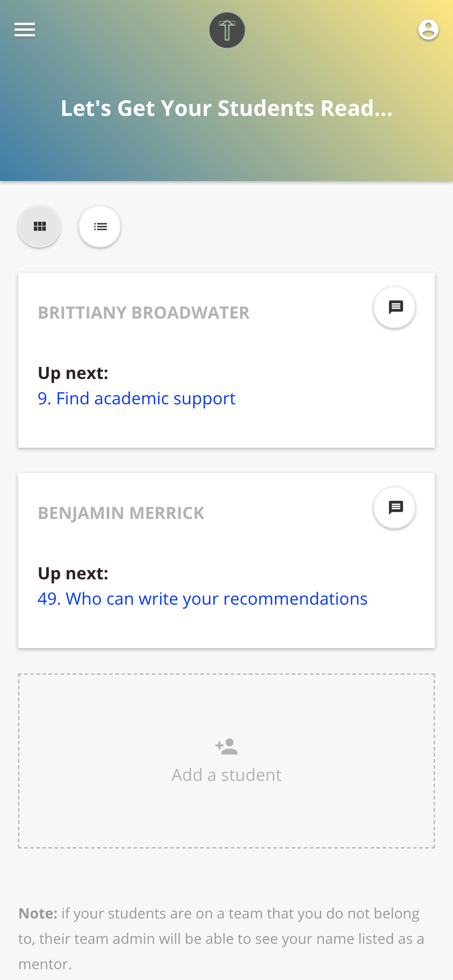Switch to grid view layout

point(39,226)
